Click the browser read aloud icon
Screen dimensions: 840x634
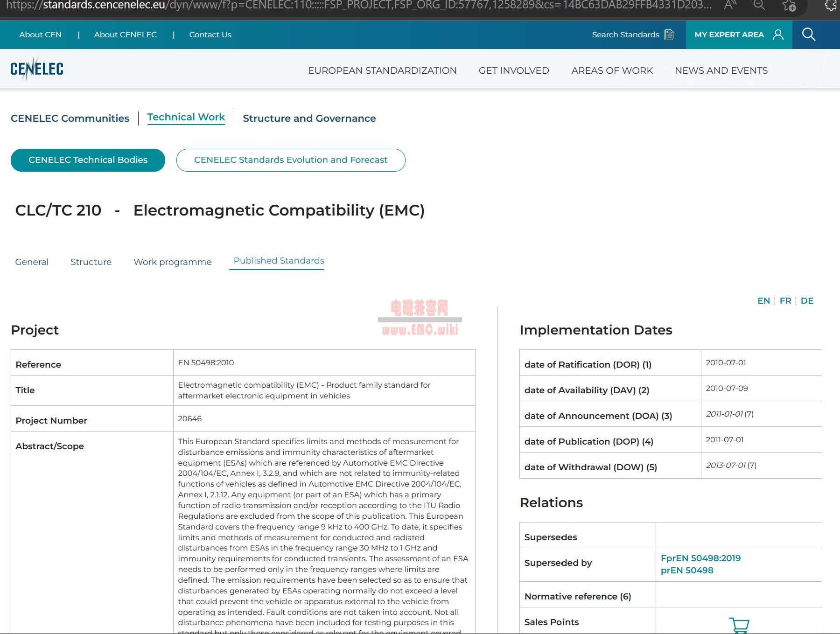click(x=730, y=6)
